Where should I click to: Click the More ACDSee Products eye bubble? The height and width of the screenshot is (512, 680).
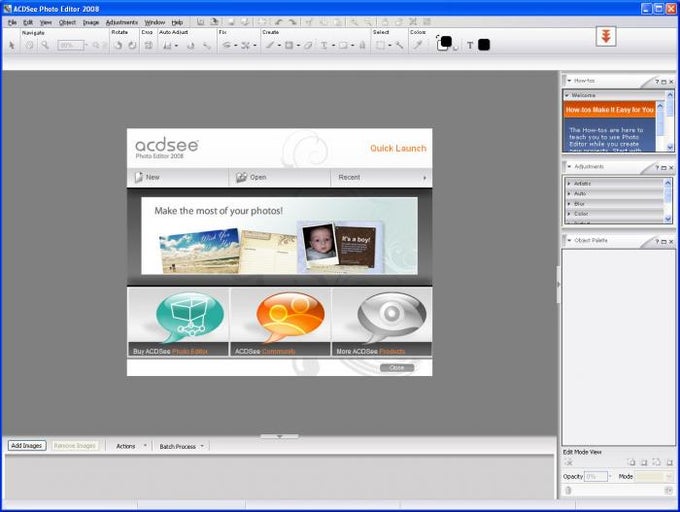point(392,316)
